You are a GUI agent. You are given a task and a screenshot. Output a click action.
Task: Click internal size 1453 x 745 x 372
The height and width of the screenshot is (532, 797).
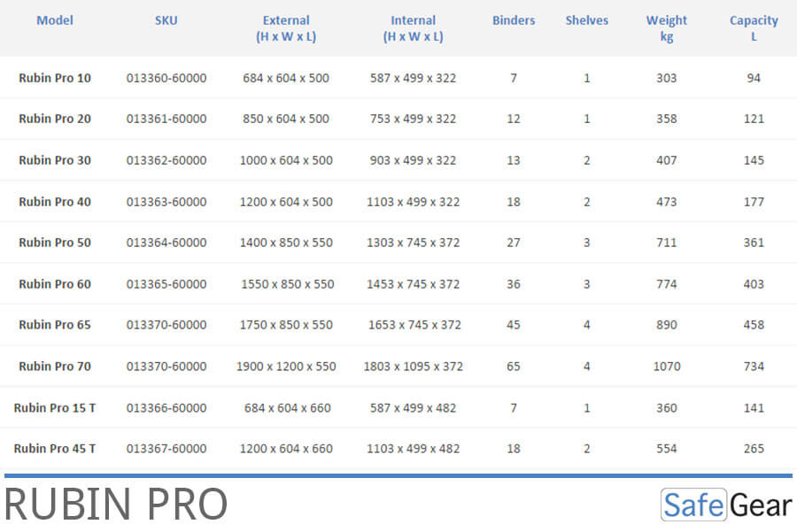click(414, 284)
